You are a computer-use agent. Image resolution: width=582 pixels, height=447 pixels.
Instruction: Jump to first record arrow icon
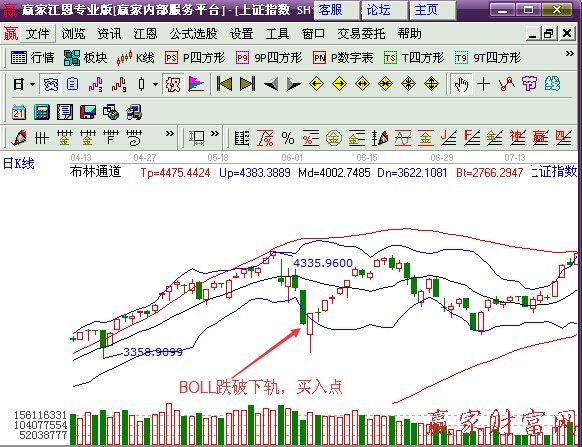224,84
